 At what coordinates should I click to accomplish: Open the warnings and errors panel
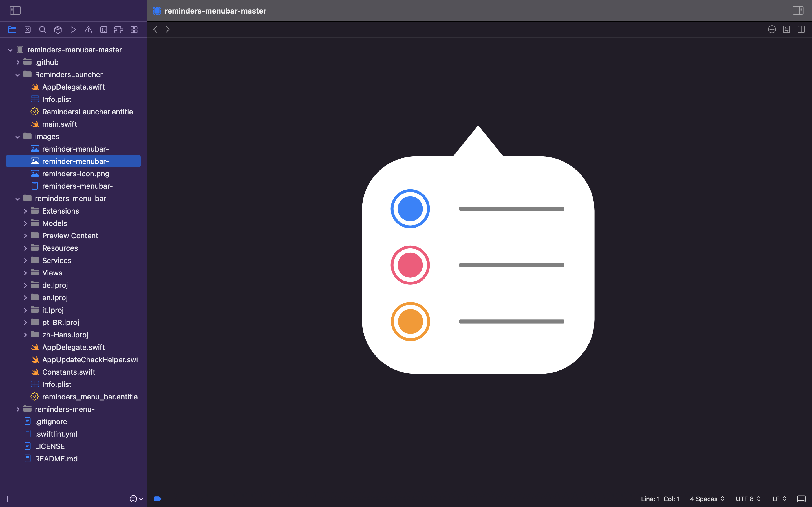coord(88,30)
